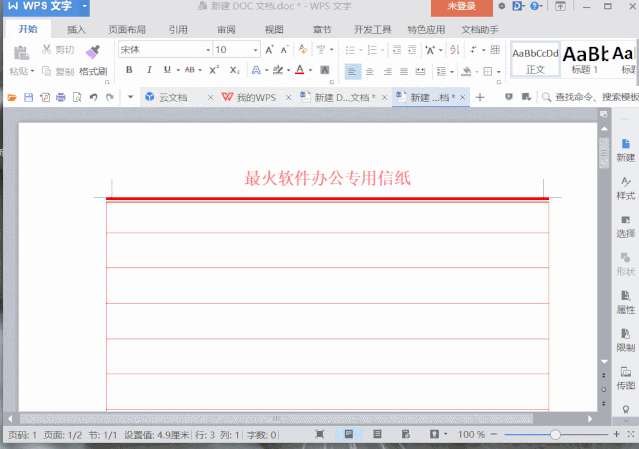Image resolution: width=639 pixels, height=449 pixels.
Task: Open 属性 panel in right sidebar
Action: (626, 302)
